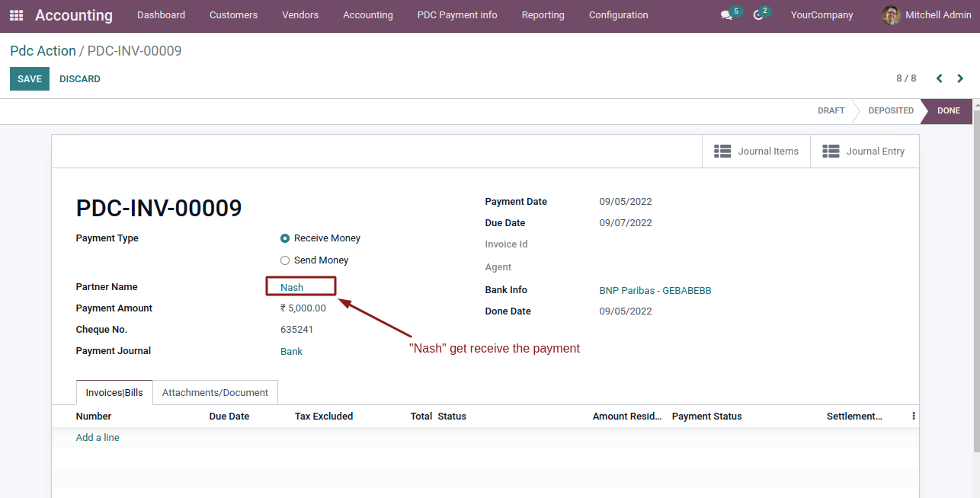The width and height of the screenshot is (980, 498).
Task: Click the Done status stage
Action: (x=949, y=111)
